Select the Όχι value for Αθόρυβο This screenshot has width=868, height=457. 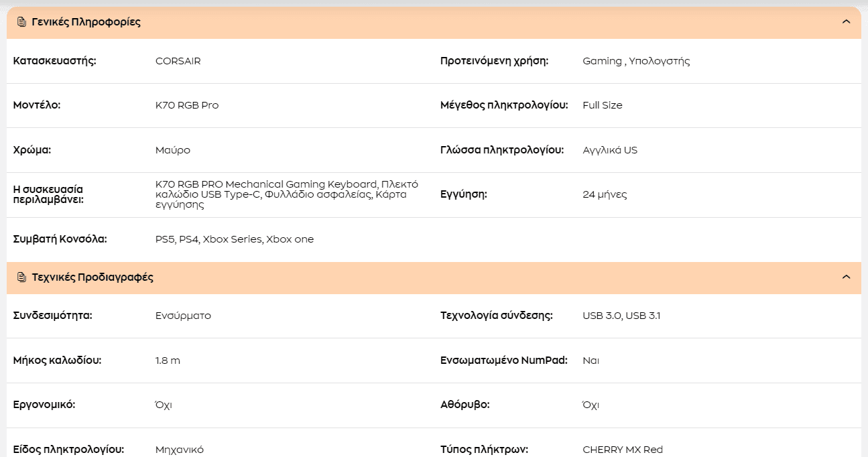pyautogui.click(x=591, y=405)
